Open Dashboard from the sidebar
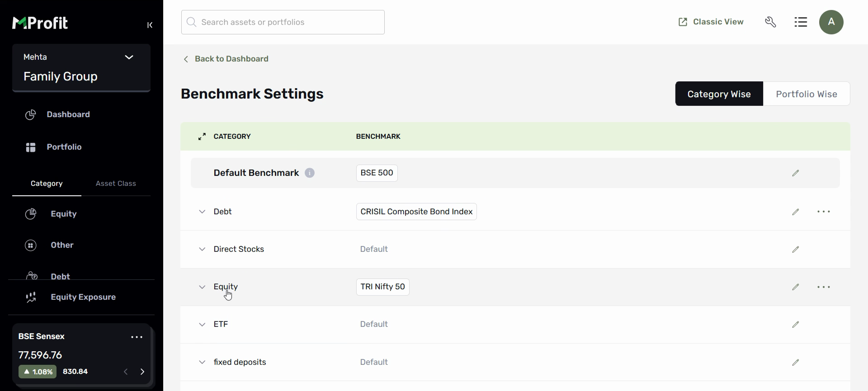Screen dimensions: 868x391 pyautogui.click(x=68, y=114)
